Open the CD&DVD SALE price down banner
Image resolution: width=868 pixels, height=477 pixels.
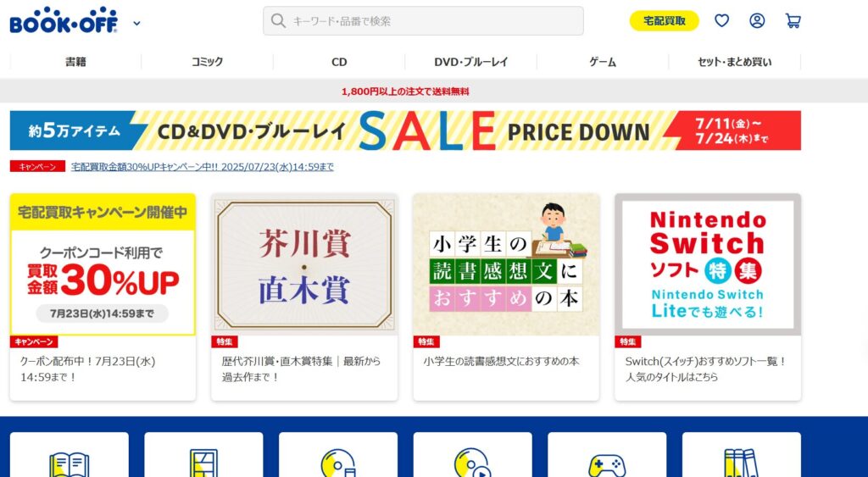point(405,130)
